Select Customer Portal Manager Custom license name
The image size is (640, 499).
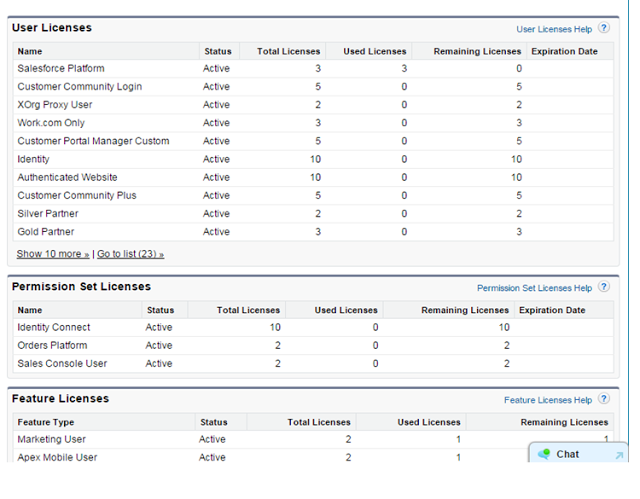93,141
